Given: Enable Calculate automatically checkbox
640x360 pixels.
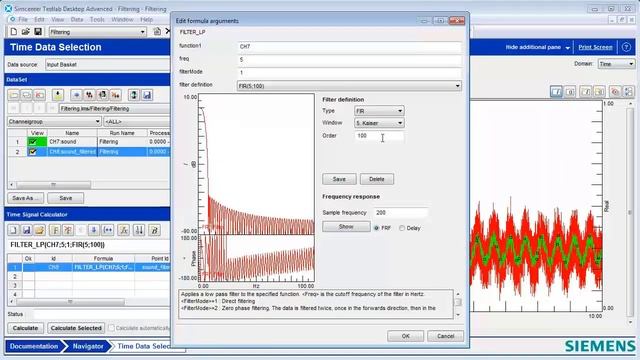Looking at the screenshot, I should [x=111, y=328].
